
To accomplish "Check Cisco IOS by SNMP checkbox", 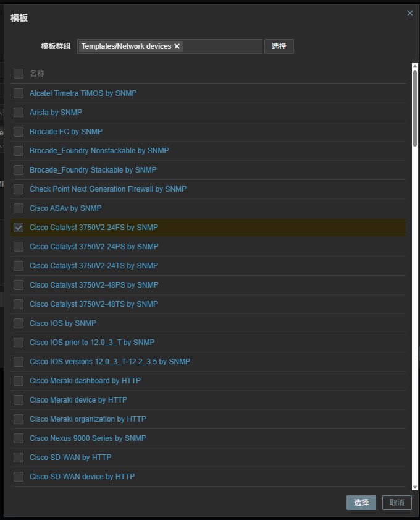I will 19,323.
